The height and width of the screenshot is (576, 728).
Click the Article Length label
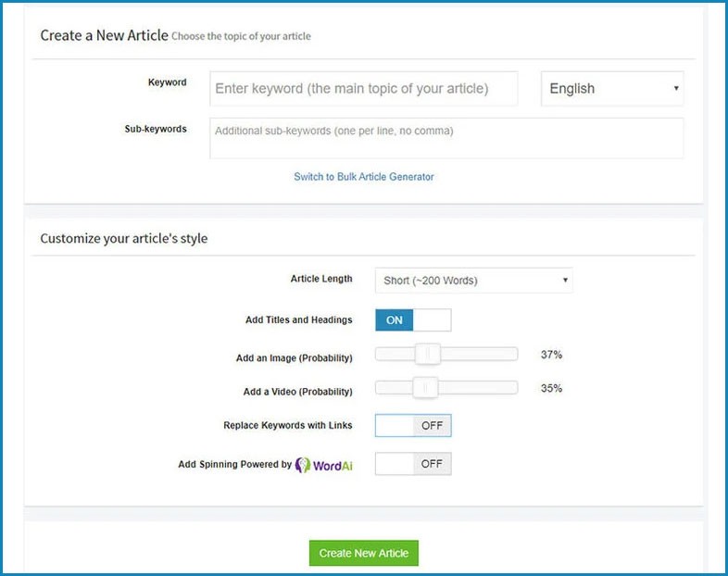[x=321, y=279]
